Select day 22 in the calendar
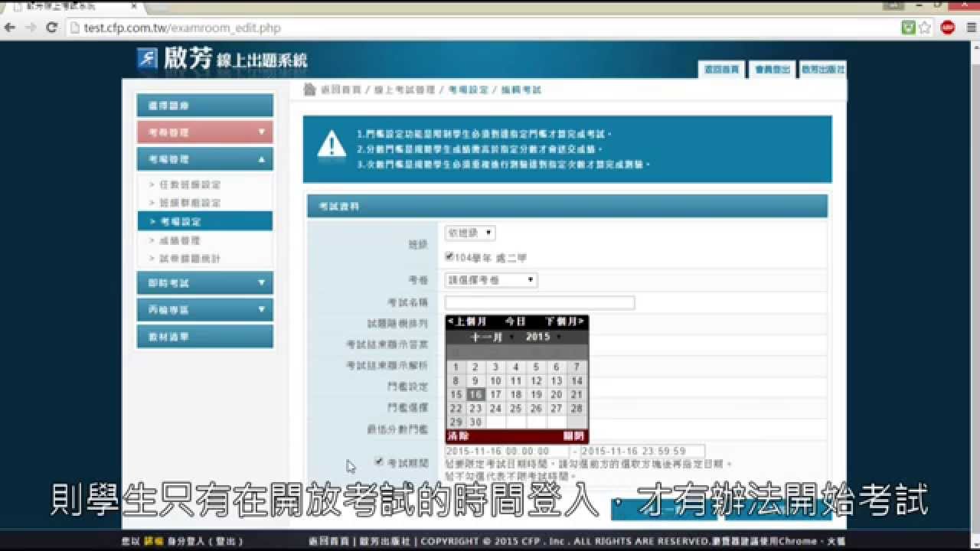The image size is (980, 551). pyautogui.click(x=456, y=409)
